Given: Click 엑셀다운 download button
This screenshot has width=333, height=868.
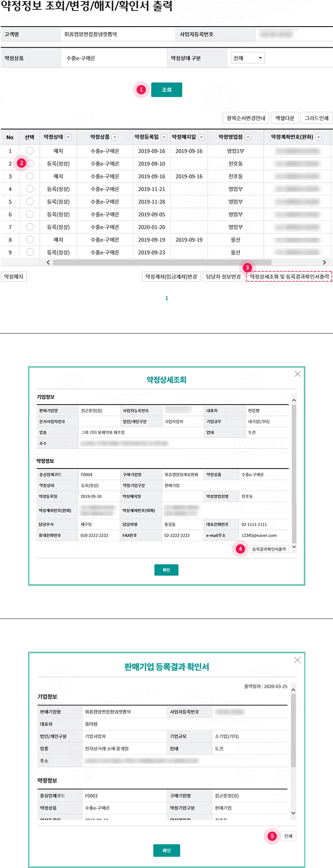Looking at the screenshot, I should pyautogui.click(x=285, y=118).
